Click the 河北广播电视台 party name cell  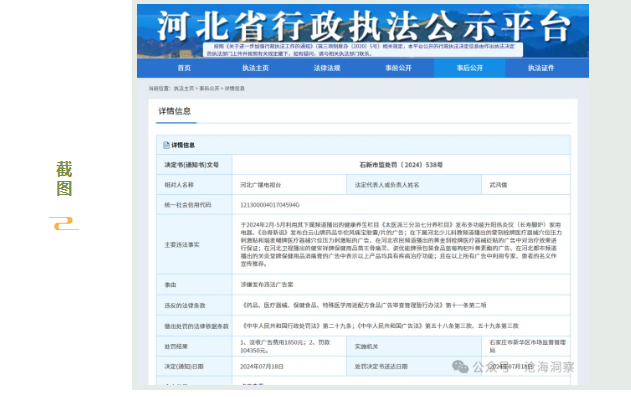coord(260,185)
